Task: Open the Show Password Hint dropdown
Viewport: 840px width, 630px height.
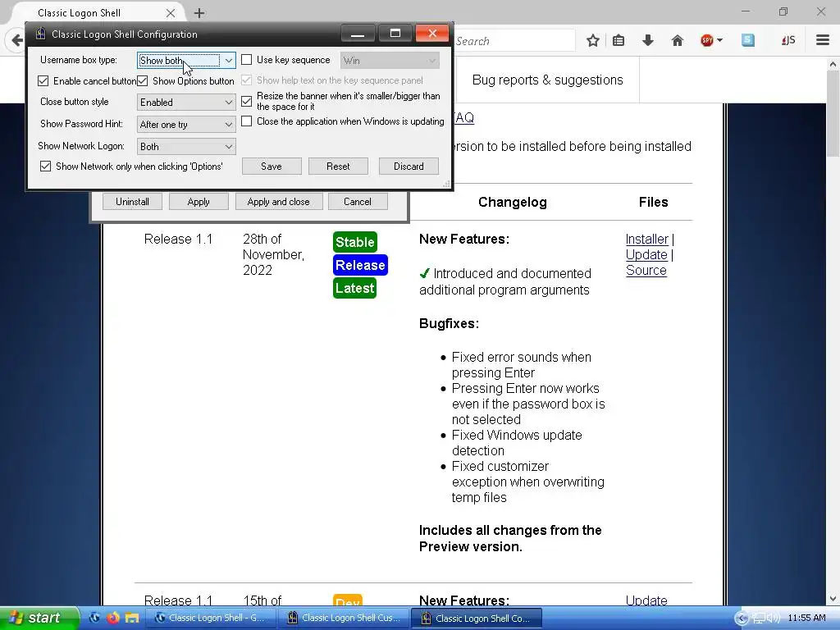Action: [x=186, y=125]
